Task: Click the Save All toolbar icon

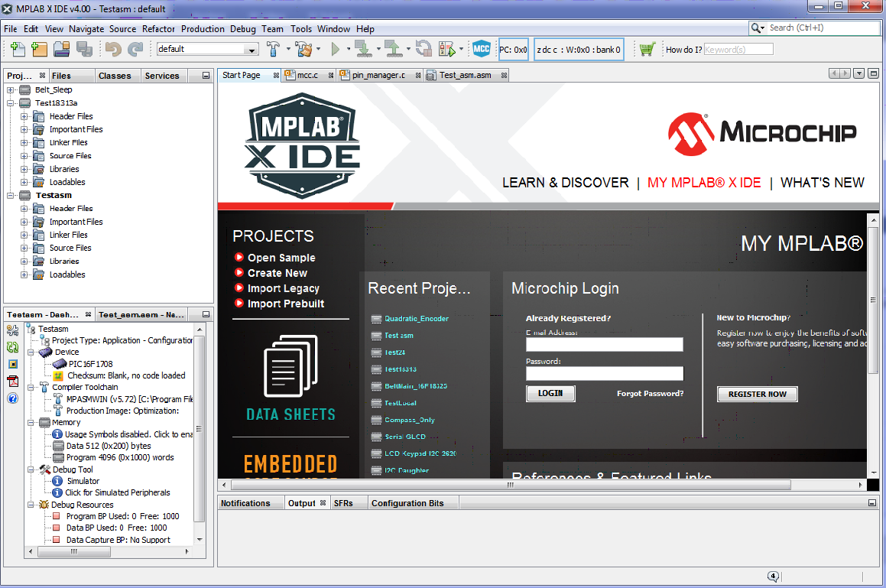Action: pos(84,49)
